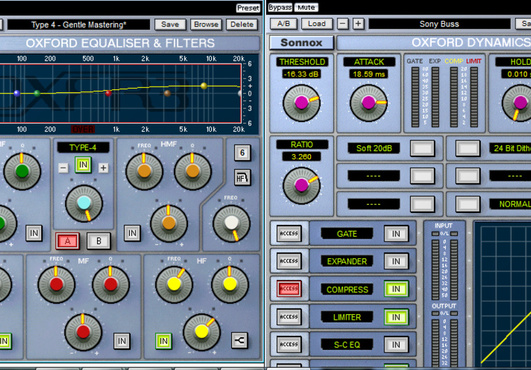Click the HF filter shape icon in Equaliser
This screenshot has height=370, width=531.
pos(242,177)
